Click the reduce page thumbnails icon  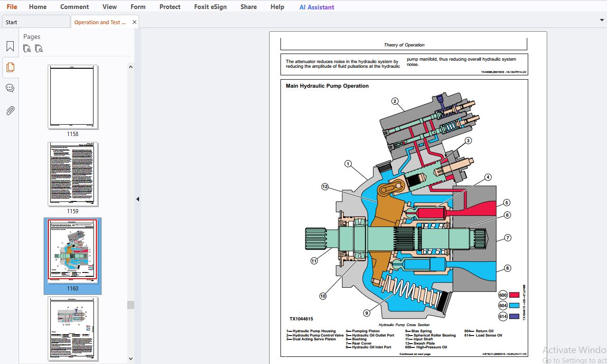point(39,48)
